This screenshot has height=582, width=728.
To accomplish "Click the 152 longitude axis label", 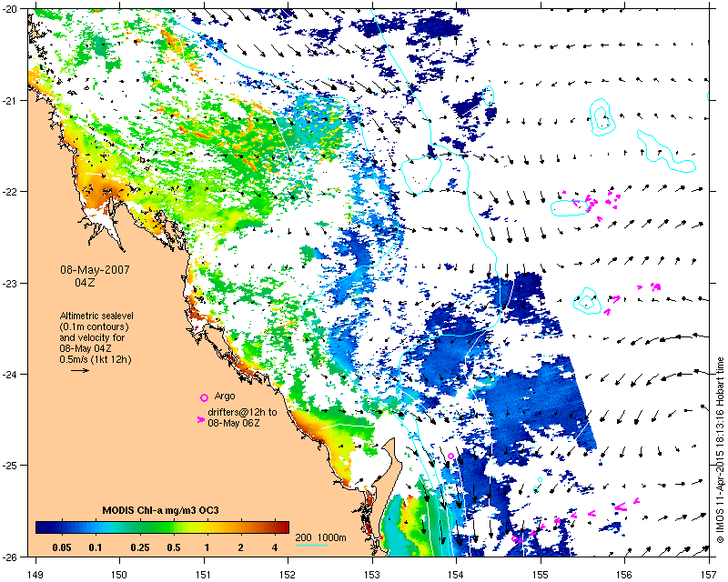I will click(288, 575).
